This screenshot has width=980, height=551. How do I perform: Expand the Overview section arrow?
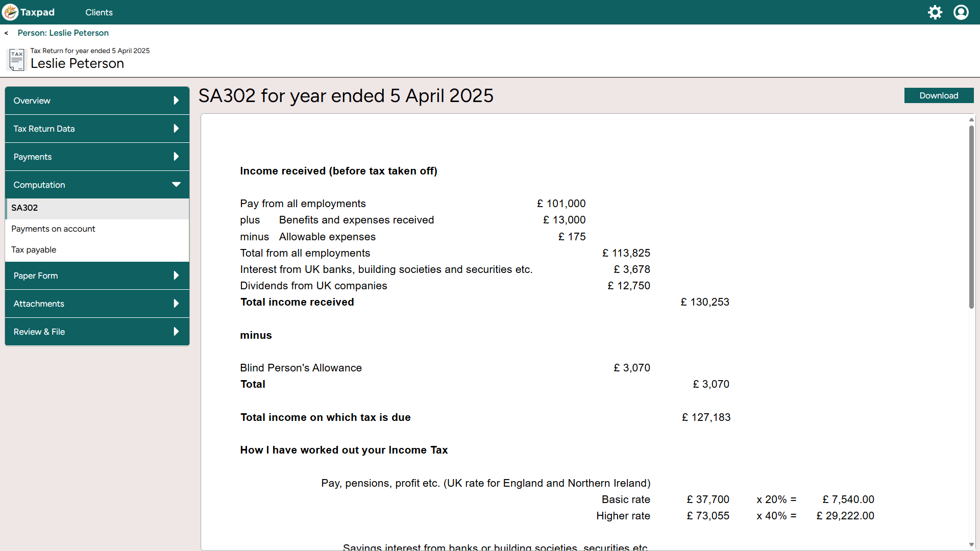(x=176, y=101)
